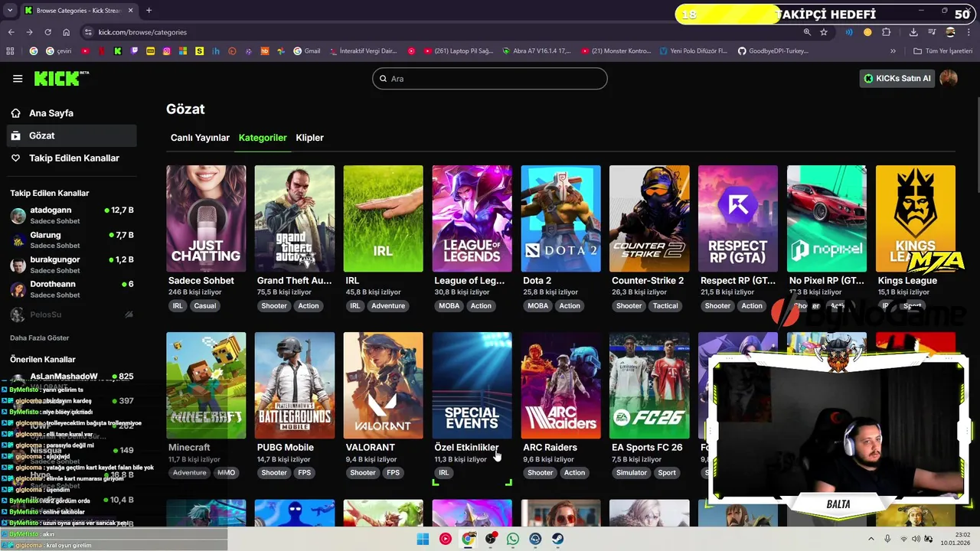Open the browser zoom indicator

tap(807, 32)
